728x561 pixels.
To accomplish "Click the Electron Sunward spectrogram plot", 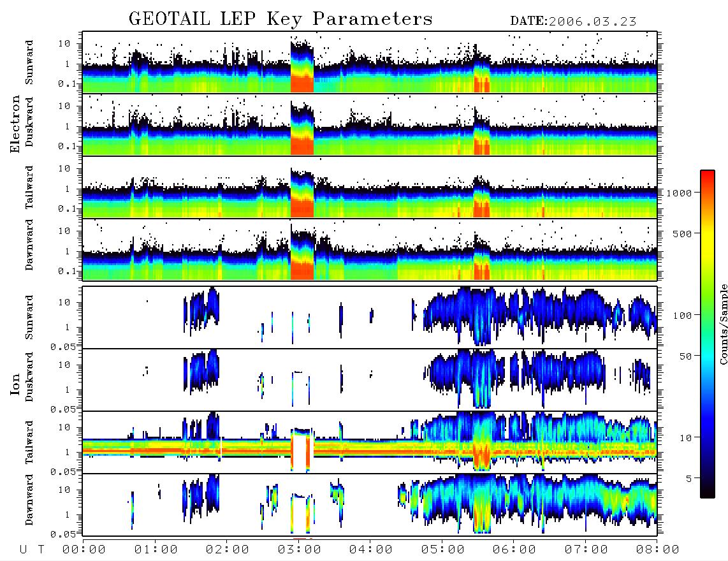I will coord(370,62).
